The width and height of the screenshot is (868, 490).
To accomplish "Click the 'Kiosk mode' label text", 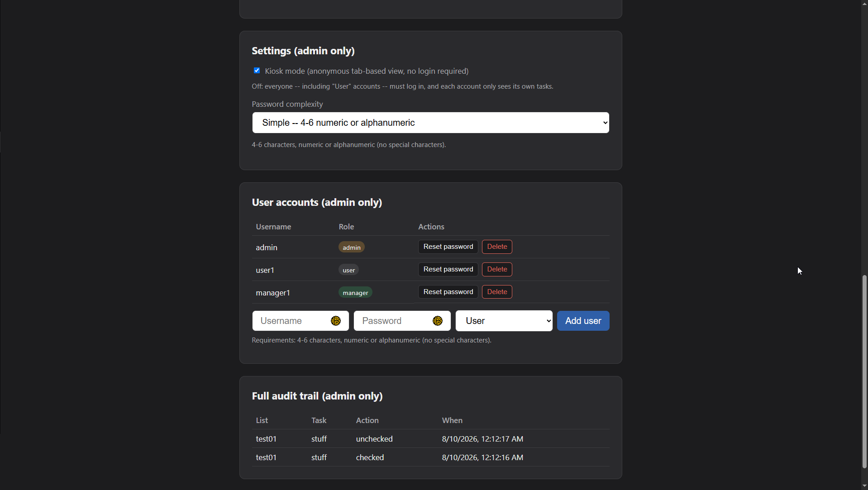I will click(x=367, y=71).
